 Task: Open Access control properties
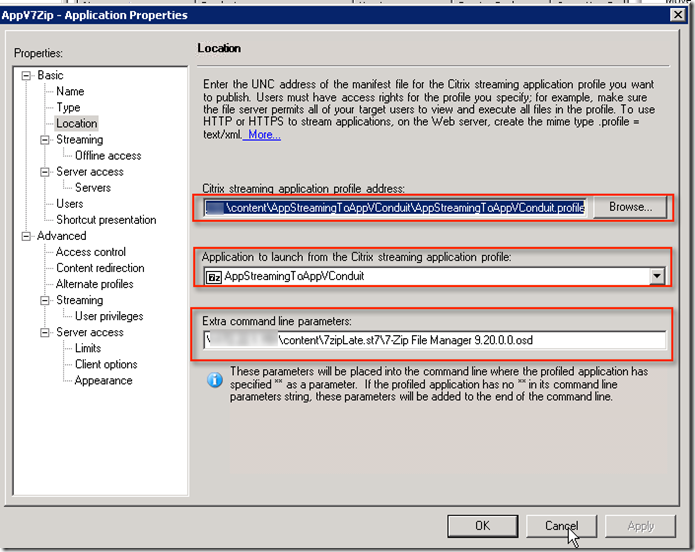click(91, 252)
